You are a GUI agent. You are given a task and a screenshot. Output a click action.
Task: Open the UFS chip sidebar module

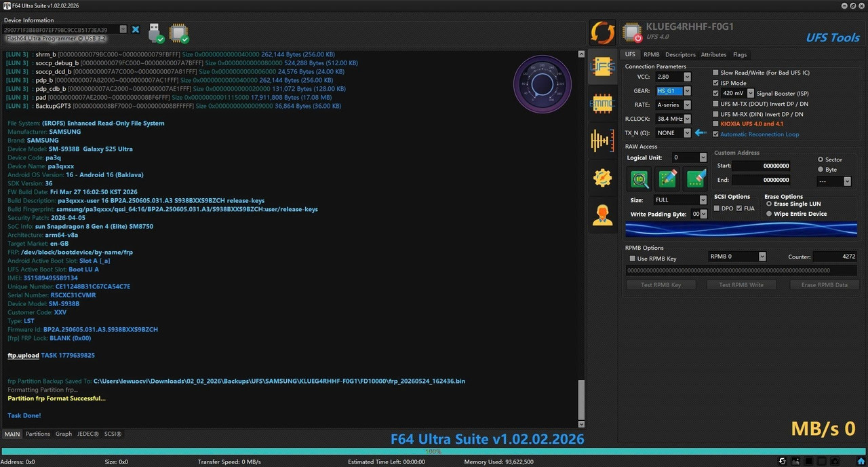[602, 66]
